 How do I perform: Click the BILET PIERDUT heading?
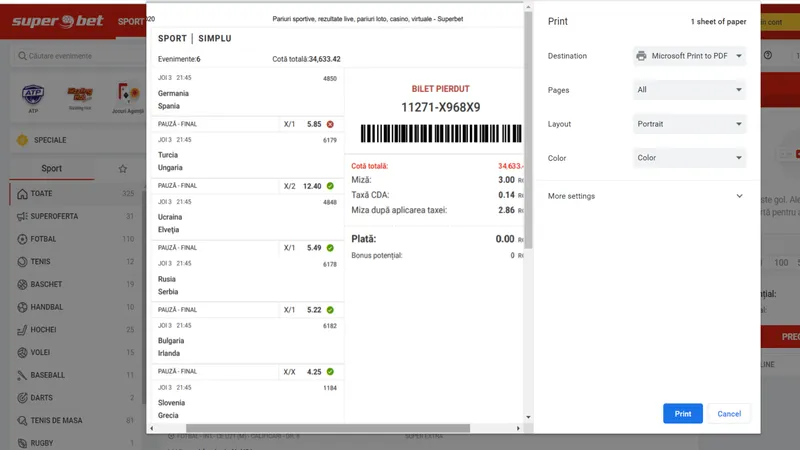[440, 89]
